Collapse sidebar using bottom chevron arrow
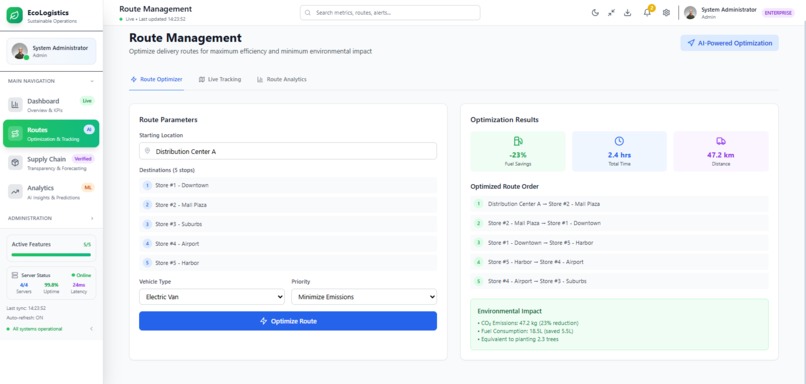This screenshot has width=806, height=384. click(91, 329)
